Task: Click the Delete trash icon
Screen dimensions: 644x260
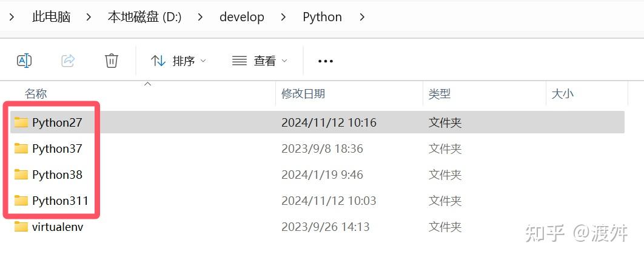Action: pos(111,61)
